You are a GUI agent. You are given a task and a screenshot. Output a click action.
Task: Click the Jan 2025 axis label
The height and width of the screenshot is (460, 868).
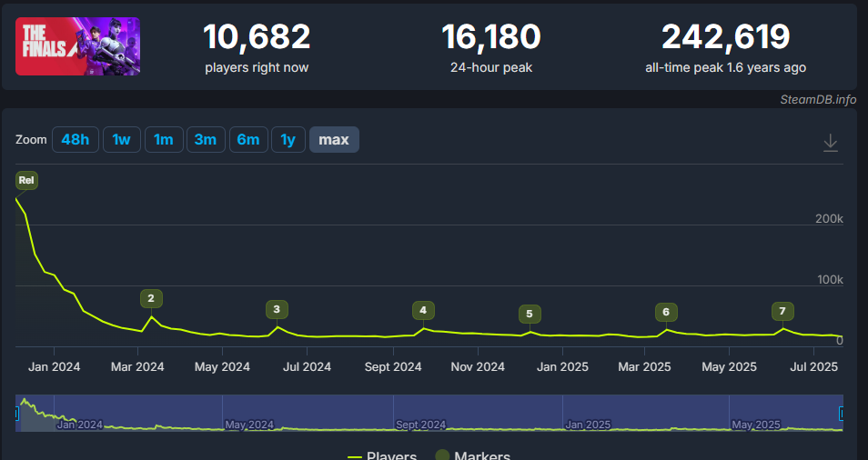(562, 366)
